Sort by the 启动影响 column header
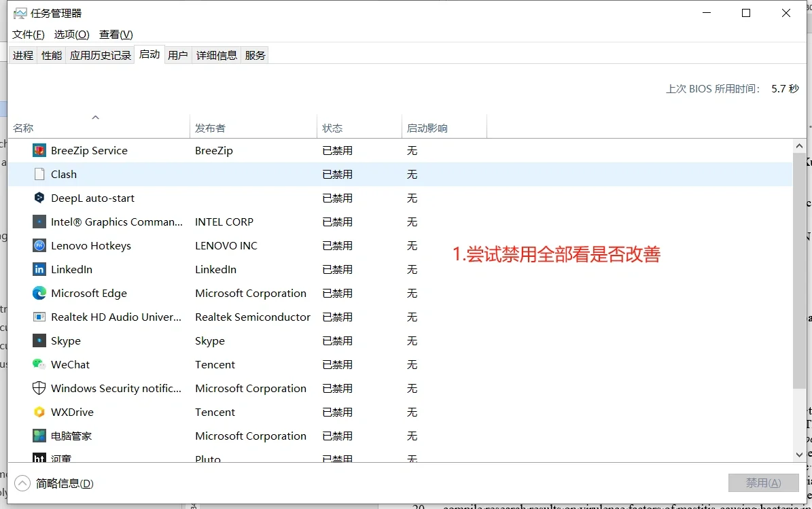This screenshot has width=812, height=509. click(x=444, y=128)
